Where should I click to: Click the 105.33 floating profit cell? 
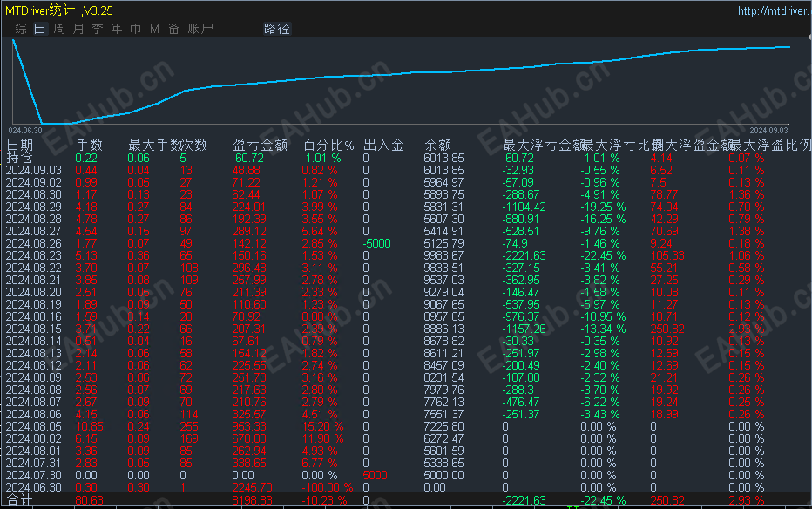click(x=667, y=255)
